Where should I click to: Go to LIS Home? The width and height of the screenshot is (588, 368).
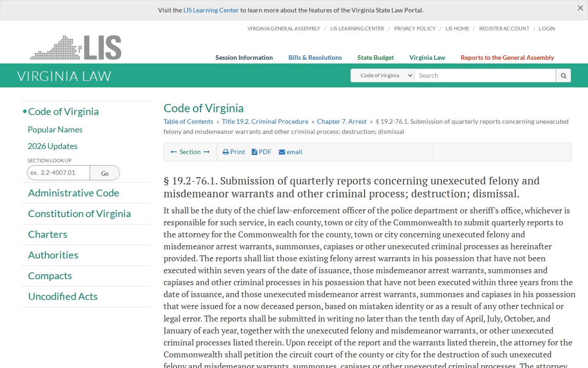click(x=458, y=29)
